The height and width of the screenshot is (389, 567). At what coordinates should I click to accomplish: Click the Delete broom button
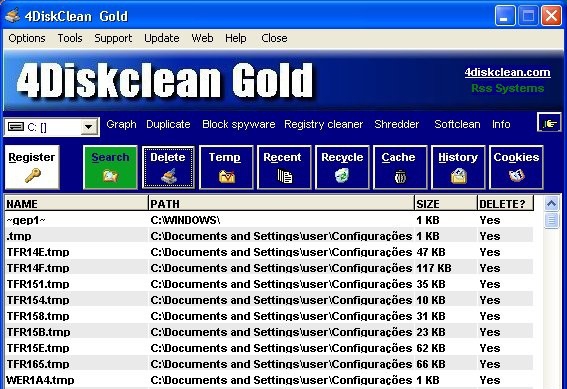tap(168, 167)
